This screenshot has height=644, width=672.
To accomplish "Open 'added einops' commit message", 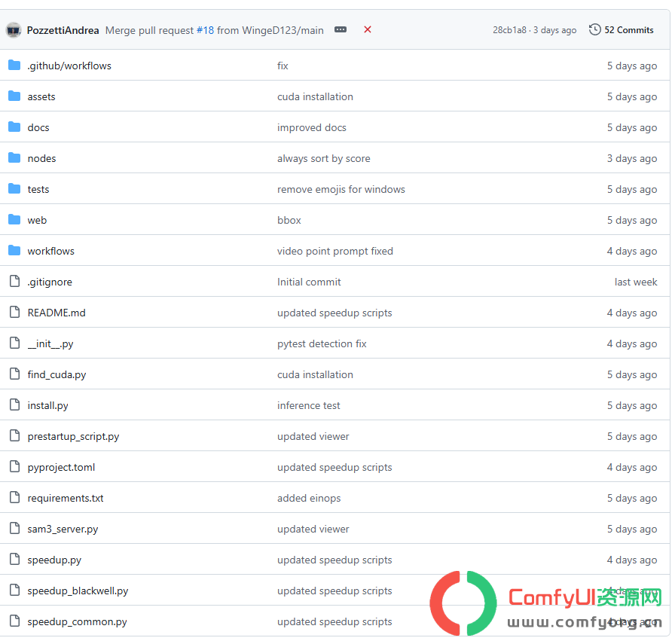I will tap(309, 498).
